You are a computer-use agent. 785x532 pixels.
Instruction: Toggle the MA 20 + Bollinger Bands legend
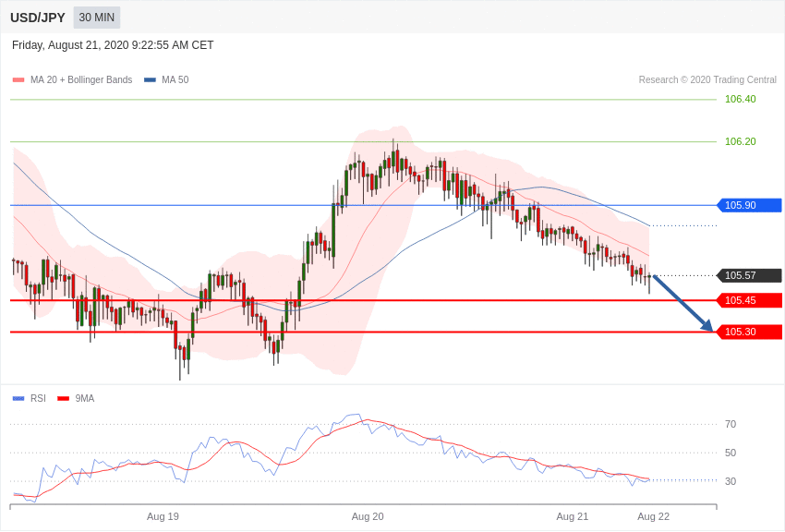coord(73,79)
